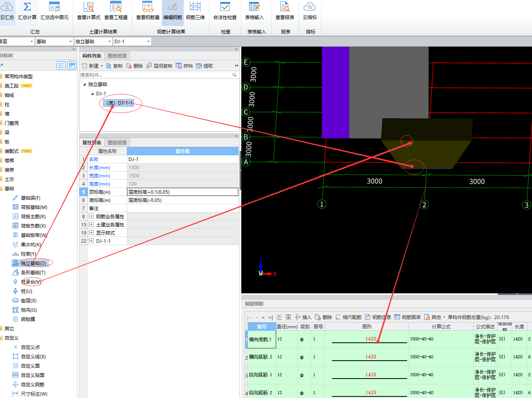Viewport: 532px width, 398px height.
Task: Close the 构件列表 panel
Action: (236, 49)
